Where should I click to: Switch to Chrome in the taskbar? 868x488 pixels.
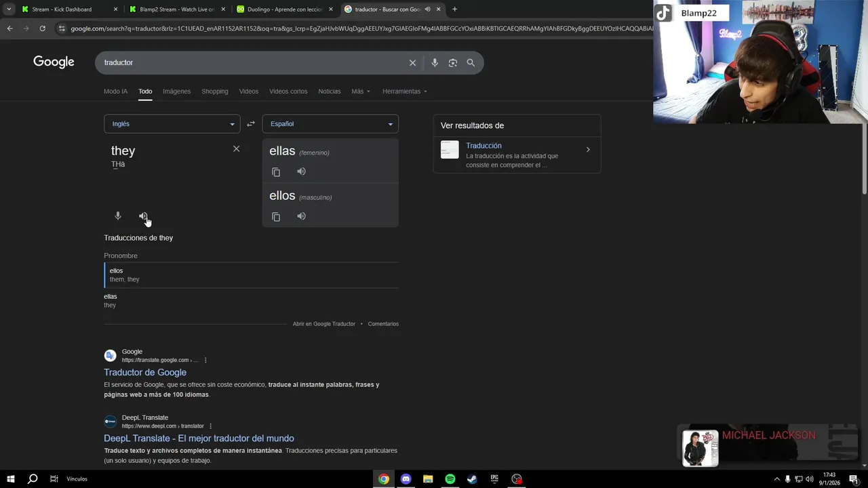pyautogui.click(x=384, y=479)
